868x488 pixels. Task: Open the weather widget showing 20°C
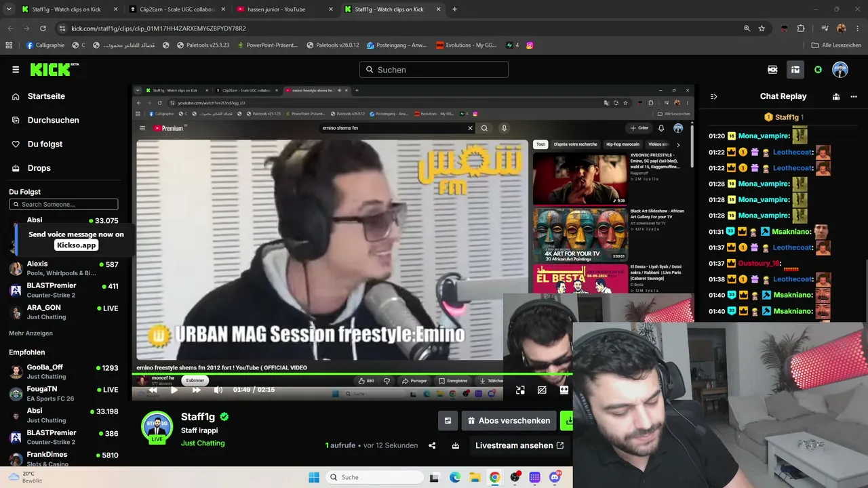click(26, 477)
